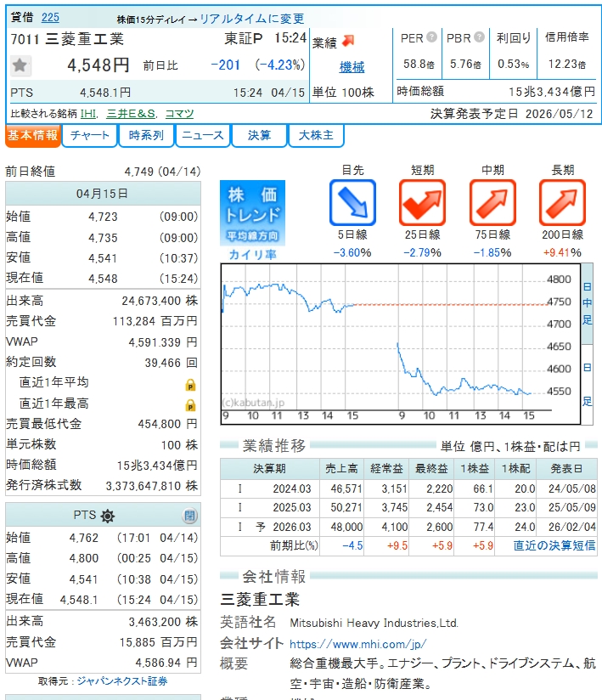Image resolution: width=602 pixels, height=700 pixels.
Task: Click the 決算発表予定日 2026/05/12 text
Action: click(x=512, y=114)
